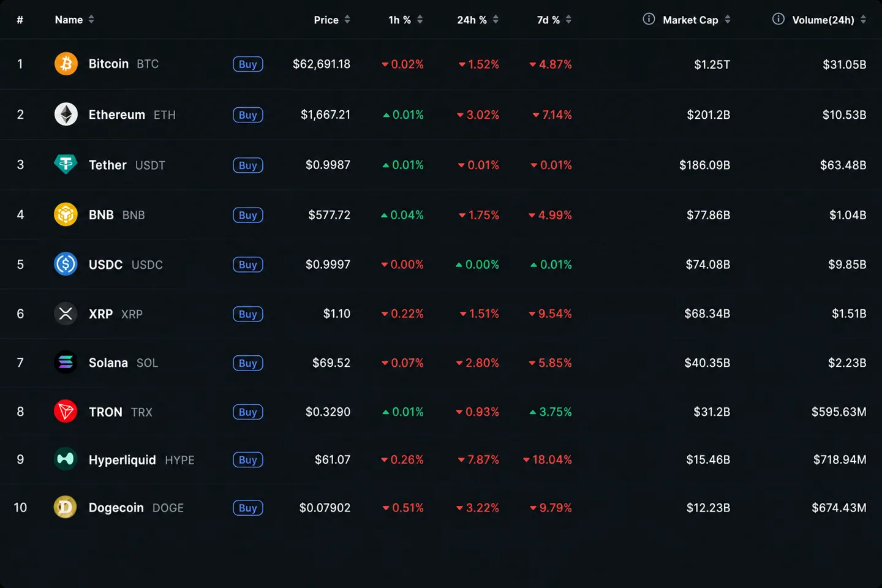The width and height of the screenshot is (882, 588).
Task: Sort table by Price column
Action: tap(332, 20)
